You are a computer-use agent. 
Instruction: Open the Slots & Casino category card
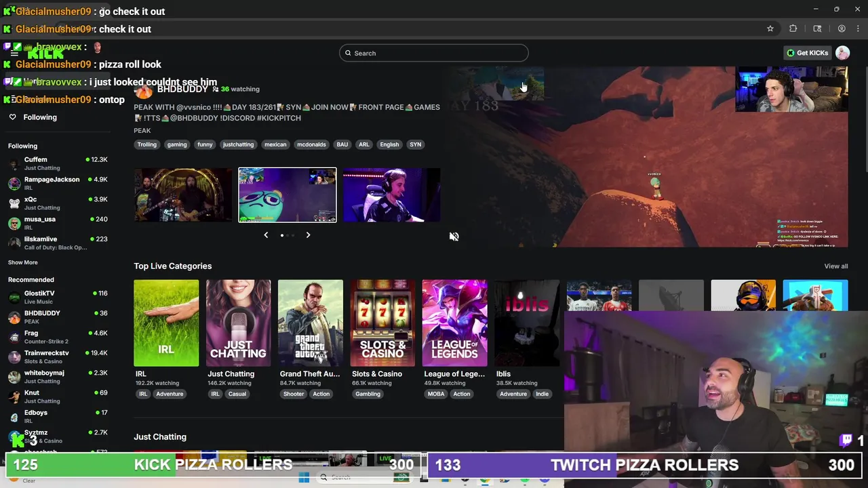coord(382,323)
